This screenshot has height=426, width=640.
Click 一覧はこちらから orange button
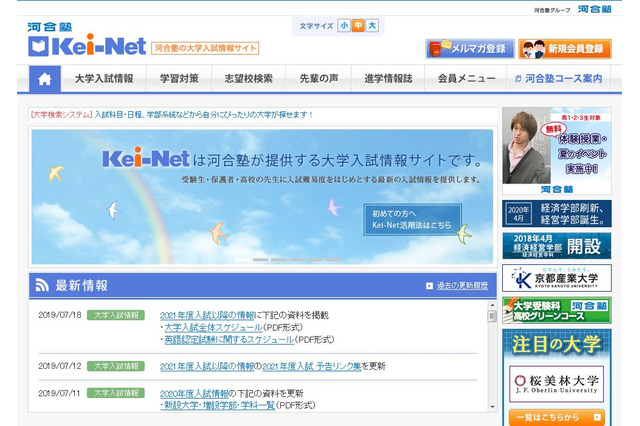click(557, 417)
